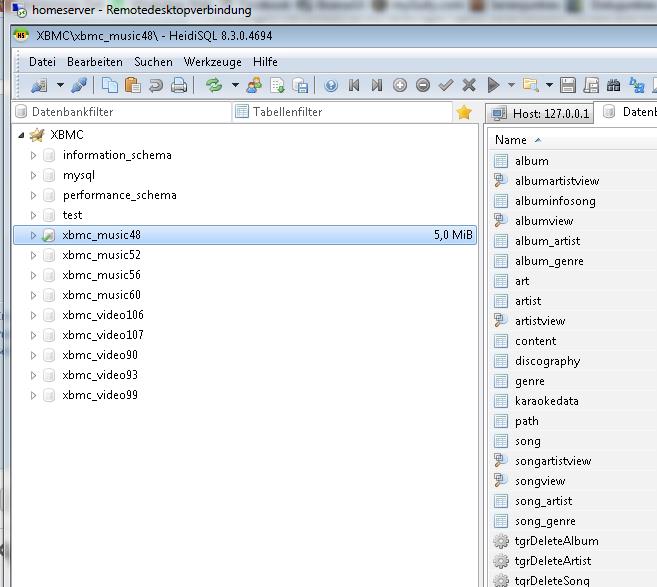Open the Bearbeiten menu
657x587 pixels.
click(95, 62)
